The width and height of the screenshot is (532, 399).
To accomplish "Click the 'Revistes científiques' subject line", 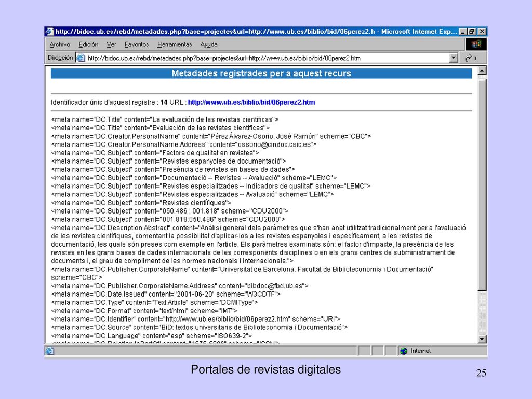I will tap(141, 203).
